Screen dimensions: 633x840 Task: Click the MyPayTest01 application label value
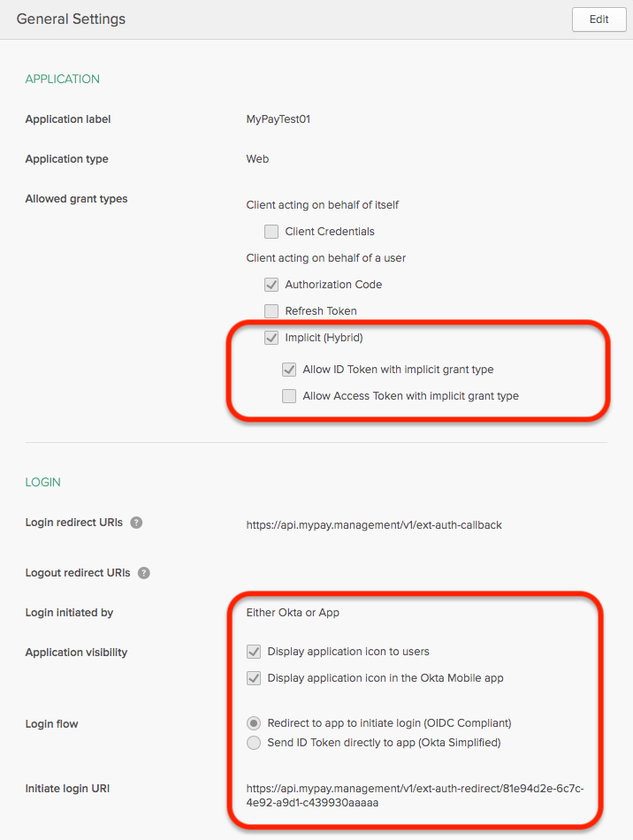pos(278,119)
